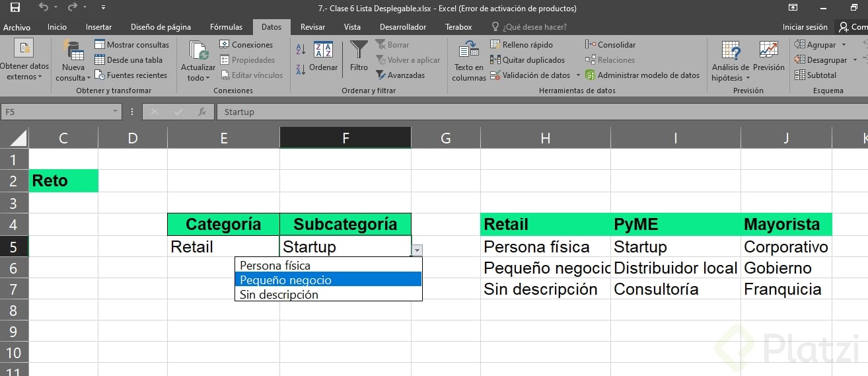Switch to Diseño de página tab

click(x=161, y=27)
